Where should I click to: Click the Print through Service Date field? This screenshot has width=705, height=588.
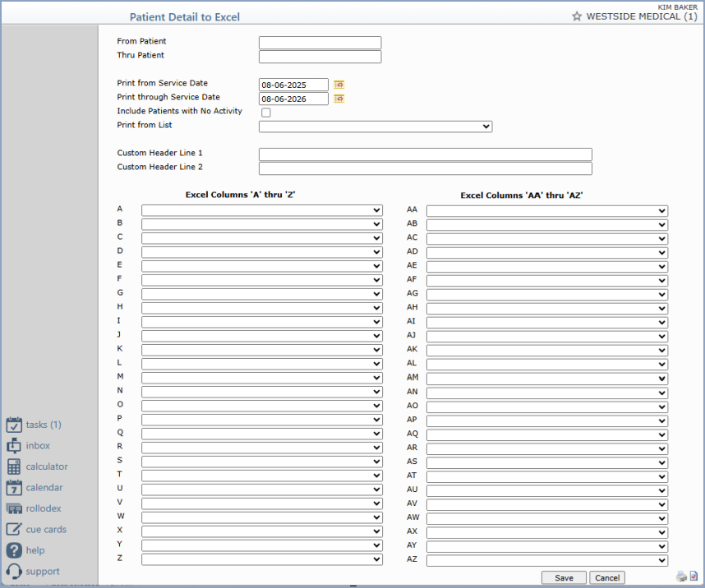pos(293,99)
